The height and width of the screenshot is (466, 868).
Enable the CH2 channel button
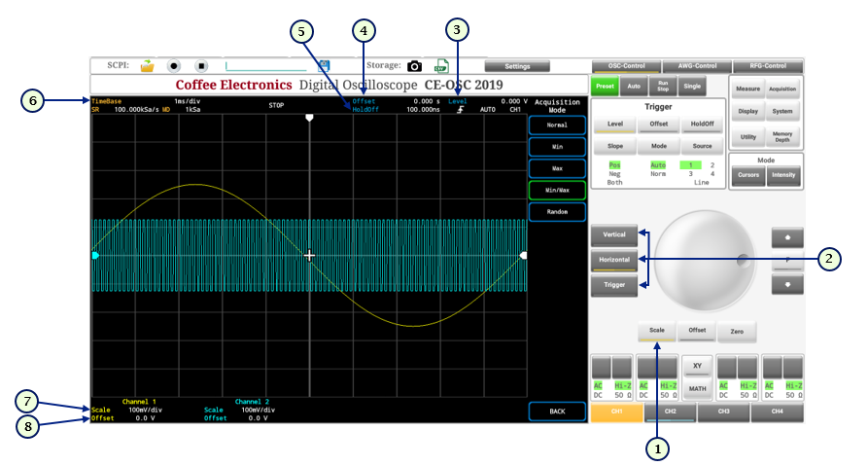pos(670,412)
